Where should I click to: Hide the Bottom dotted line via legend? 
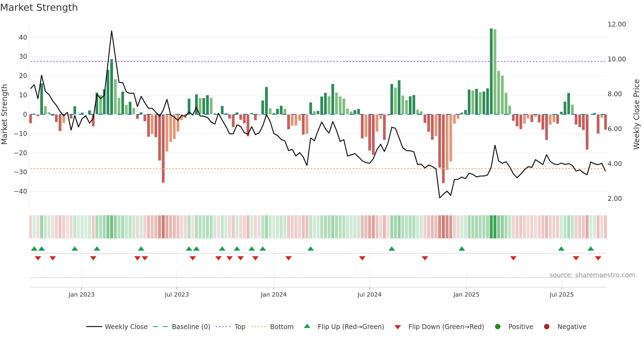coord(272,327)
